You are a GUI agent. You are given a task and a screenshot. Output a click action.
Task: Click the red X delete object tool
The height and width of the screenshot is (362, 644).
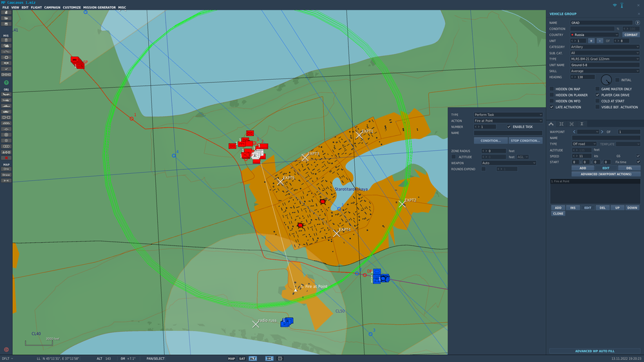6,158
